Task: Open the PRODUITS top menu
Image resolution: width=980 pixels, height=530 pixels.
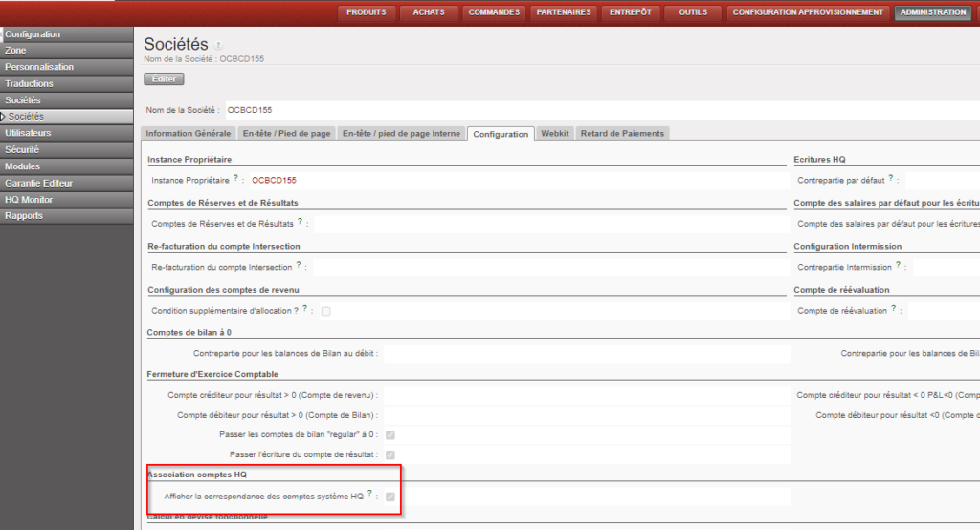Action: tap(367, 12)
